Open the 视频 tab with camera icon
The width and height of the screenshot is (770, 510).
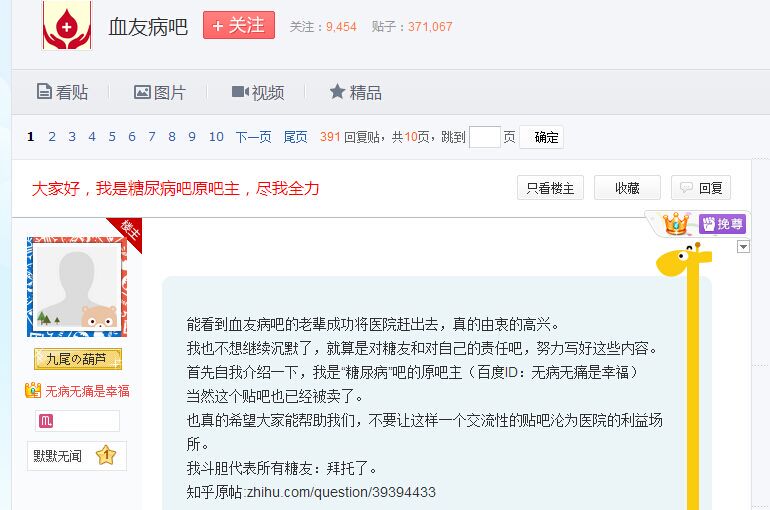coord(258,92)
